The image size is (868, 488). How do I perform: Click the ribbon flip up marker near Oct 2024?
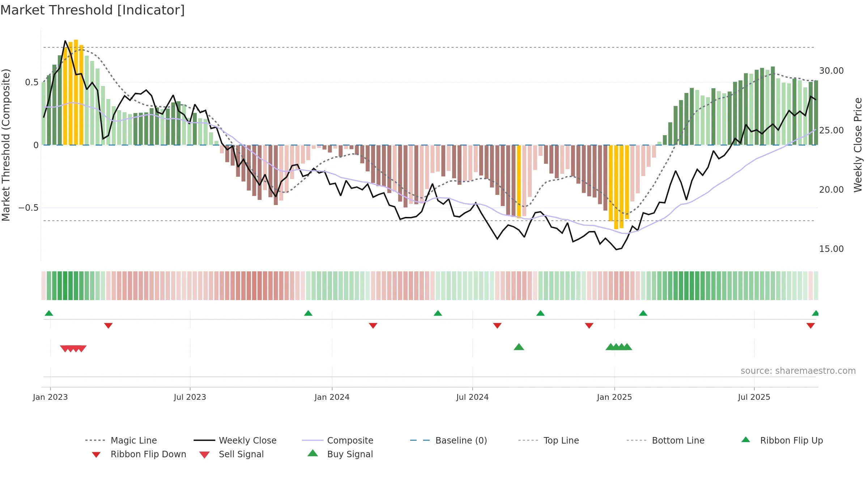tap(540, 313)
